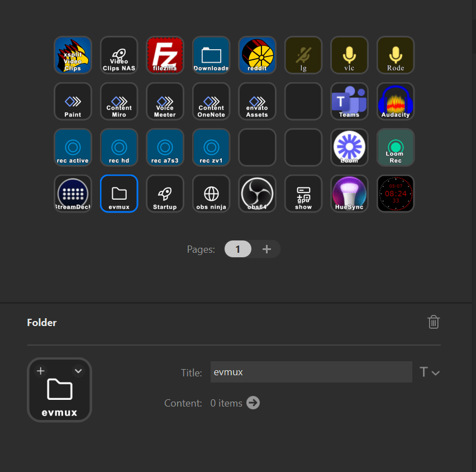The height and width of the screenshot is (472, 476).
Task: Expand the key icon chevron menu
Action: tap(78, 371)
